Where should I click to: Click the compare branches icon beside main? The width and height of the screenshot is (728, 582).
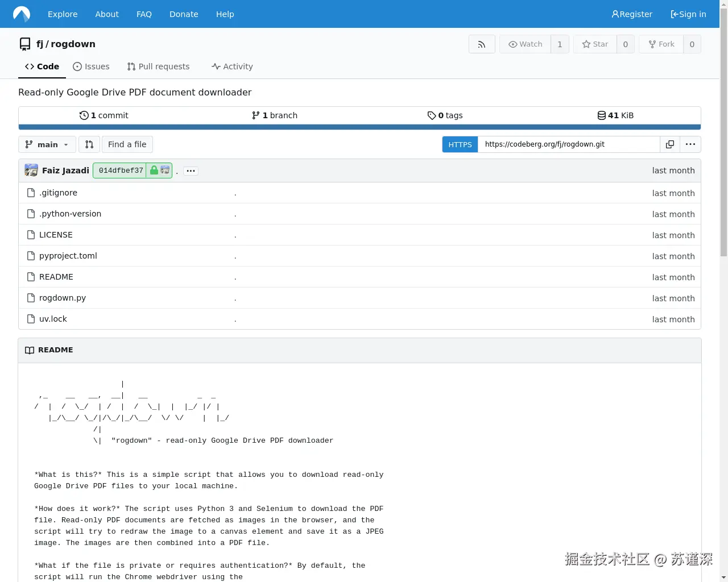pyautogui.click(x=89, y=144)
